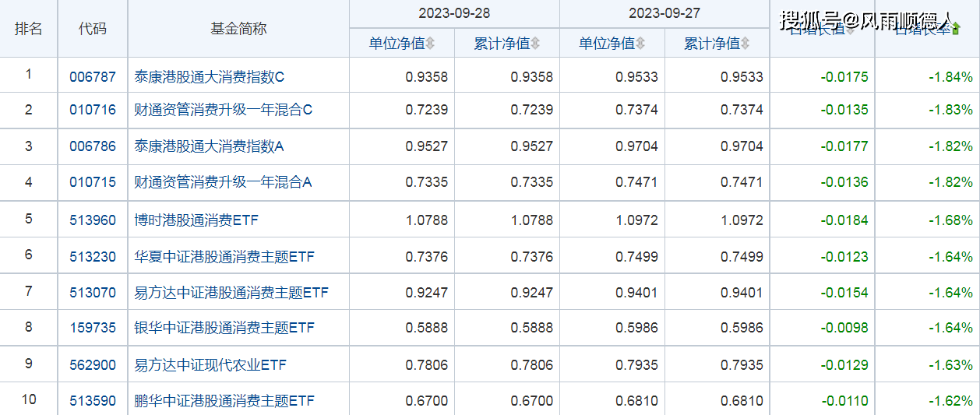Click the green sort arrow on 日增长率

(956, 30)
